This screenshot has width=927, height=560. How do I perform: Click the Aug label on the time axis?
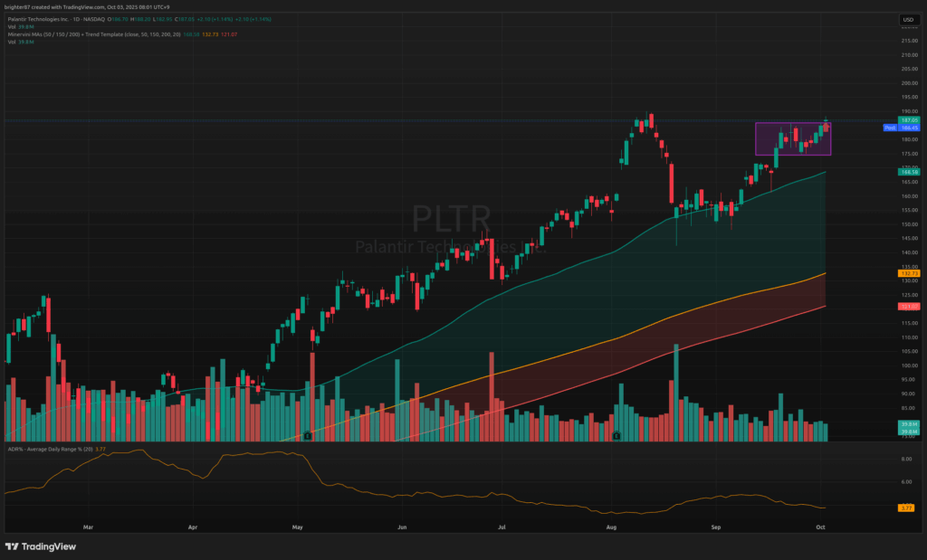[611, 525]
